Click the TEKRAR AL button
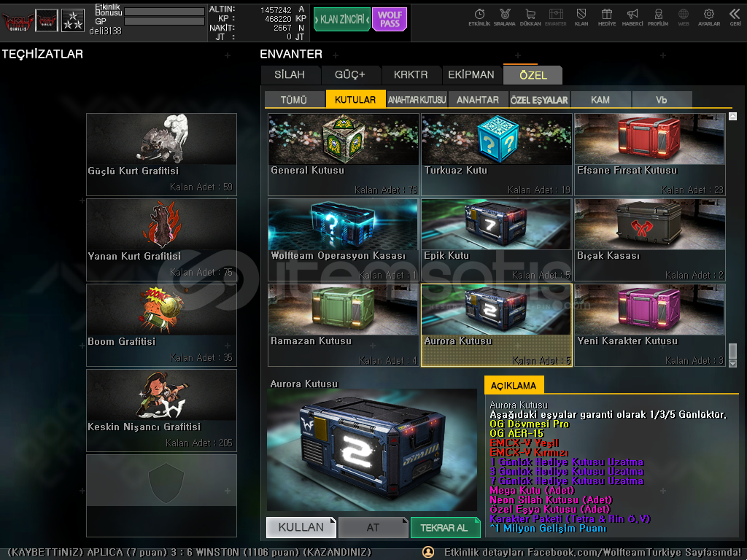Image resolution: width=747 pixels, height=560 pixels. tap(446, 527)
